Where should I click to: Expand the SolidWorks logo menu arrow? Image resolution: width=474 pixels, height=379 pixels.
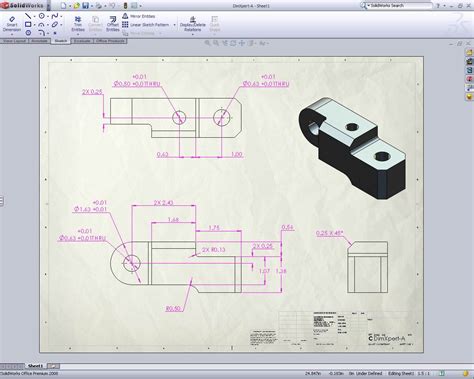coord(49,6)
